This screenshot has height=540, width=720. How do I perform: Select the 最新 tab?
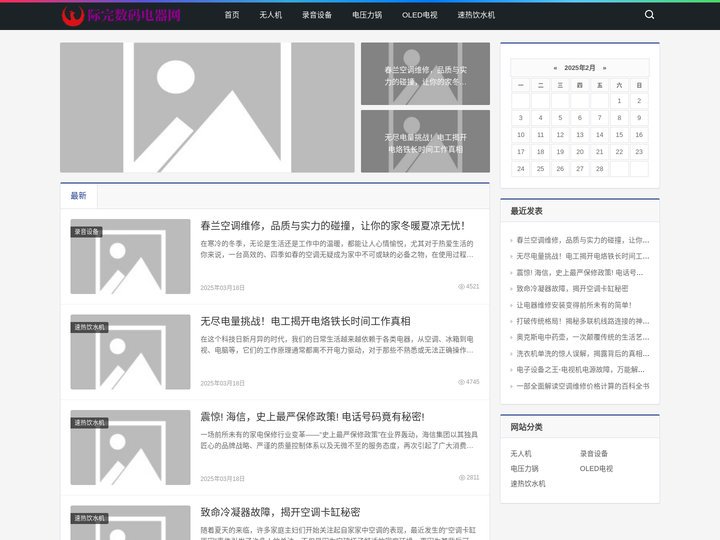(x=79, y=196)
